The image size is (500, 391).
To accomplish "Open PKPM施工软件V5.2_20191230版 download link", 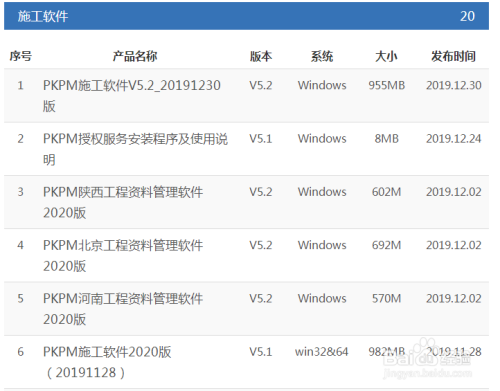I will pyautogui.click(x=132, y=96).
